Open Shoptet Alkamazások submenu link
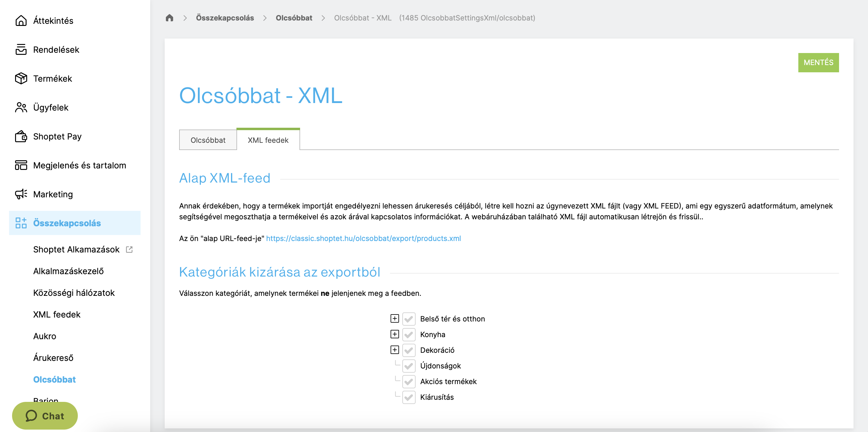 76,250
